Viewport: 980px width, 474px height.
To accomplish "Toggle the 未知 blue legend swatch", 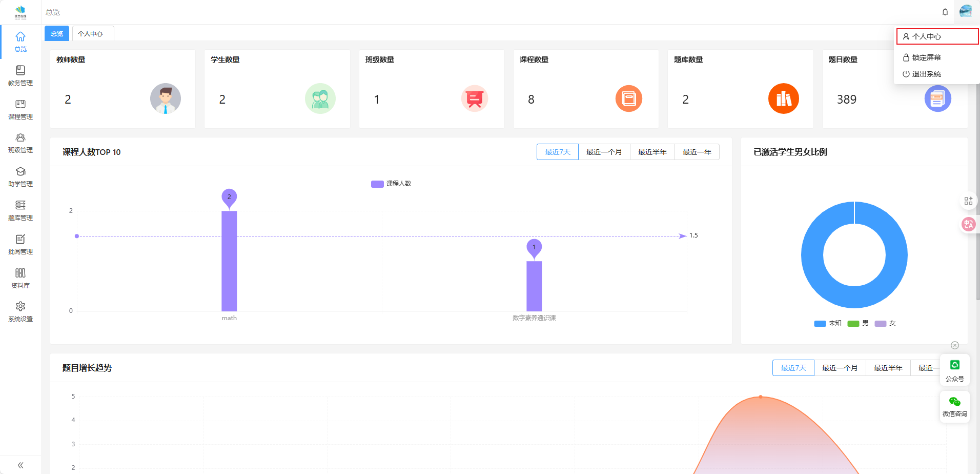I will (x=820, y=323).
